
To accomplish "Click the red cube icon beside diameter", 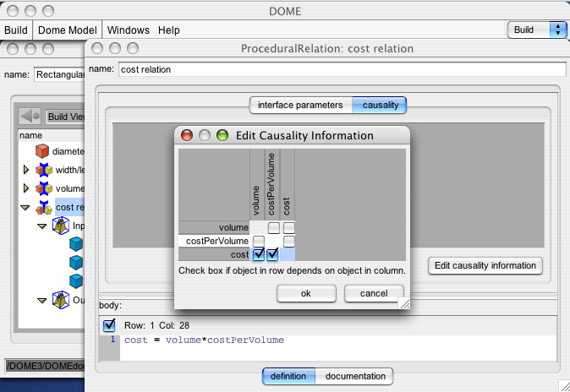I will [x=42, y=150].
